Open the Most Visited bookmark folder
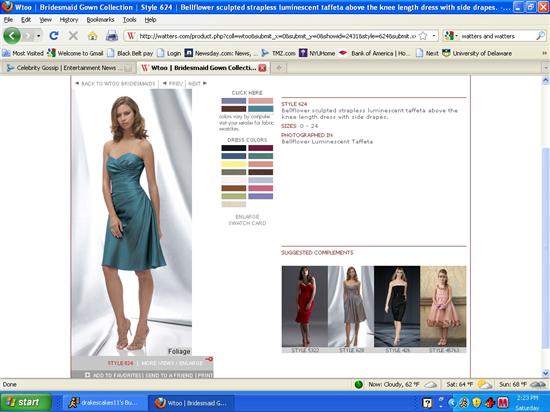Viewport: 550px width, 412px height. (x=23, y=53)
